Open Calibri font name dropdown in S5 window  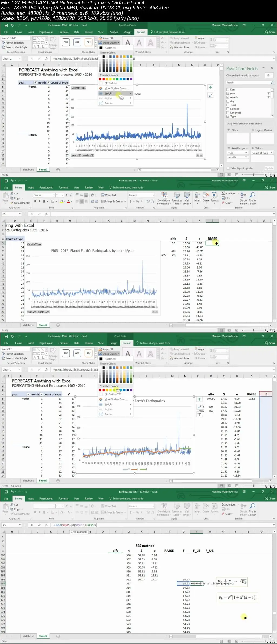click(x=54, y=195)
